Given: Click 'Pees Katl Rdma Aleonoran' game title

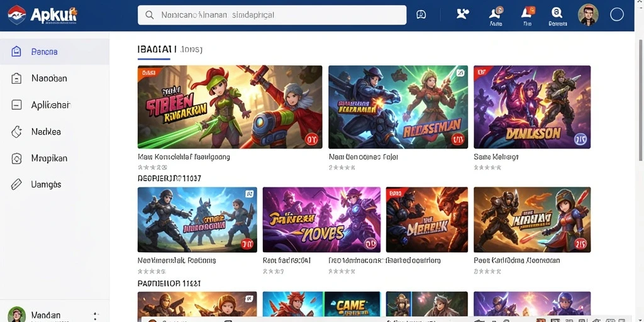Looking at the screenshot, I should click(517, 260).
